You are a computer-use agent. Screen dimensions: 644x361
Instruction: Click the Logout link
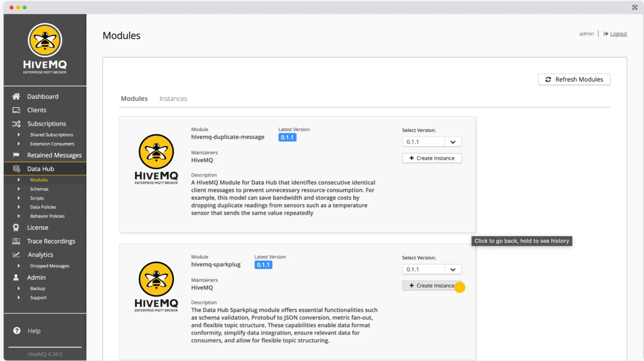(618, 34)
